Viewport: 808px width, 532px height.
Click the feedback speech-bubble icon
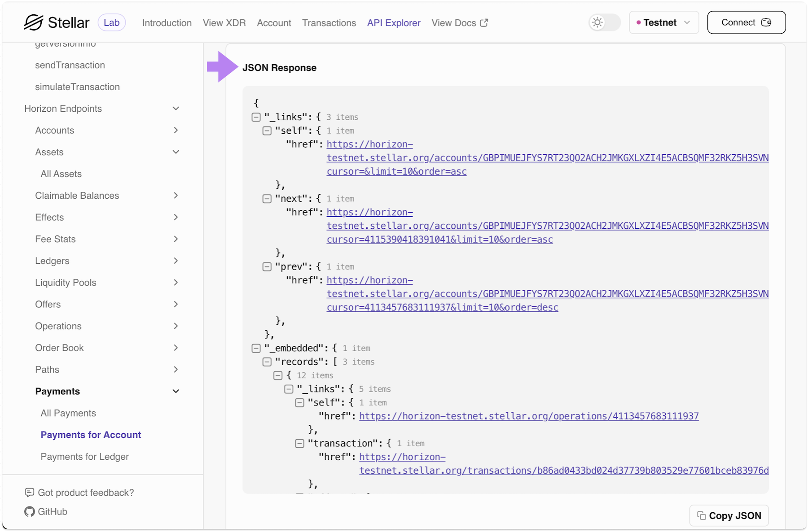(30, 493)
